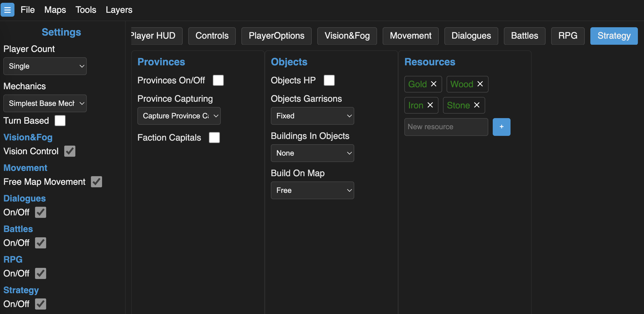This screenshot has height=314, width=644.
Task: Remove the Wood resource tag
Action: click(480, 84)
